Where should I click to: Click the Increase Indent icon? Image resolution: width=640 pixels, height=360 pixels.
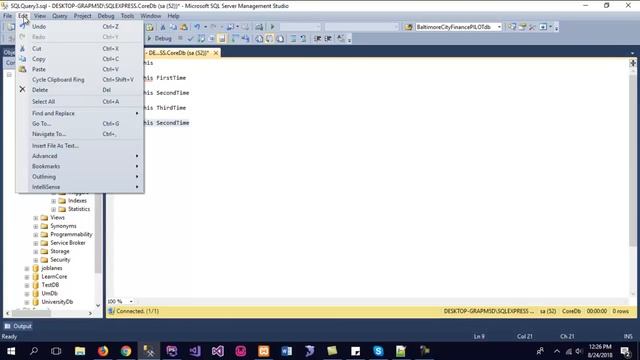[328, 38]
